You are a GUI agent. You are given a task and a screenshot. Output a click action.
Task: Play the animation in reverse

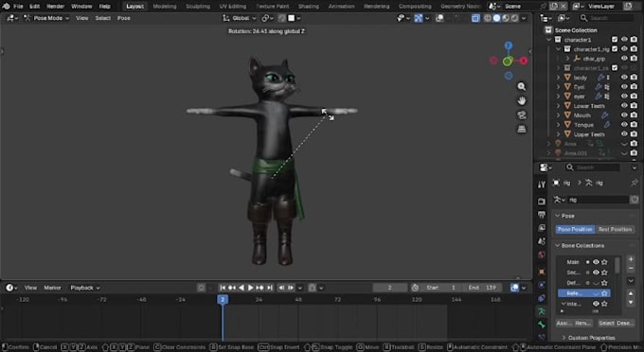coord(241,288)
